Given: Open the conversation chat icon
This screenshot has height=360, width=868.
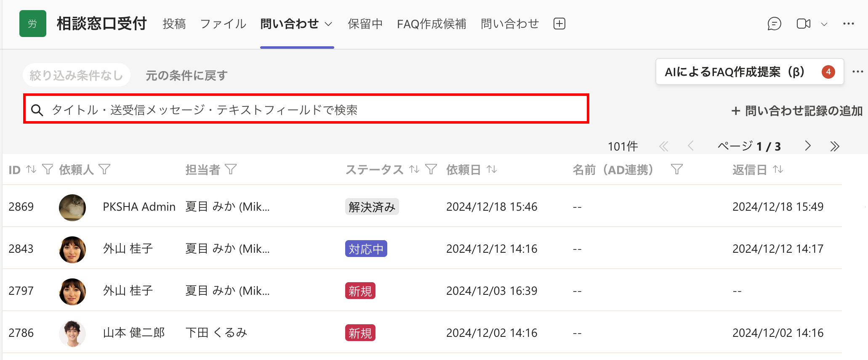Looking at the screenshot, I should click(x=774, y=24).
